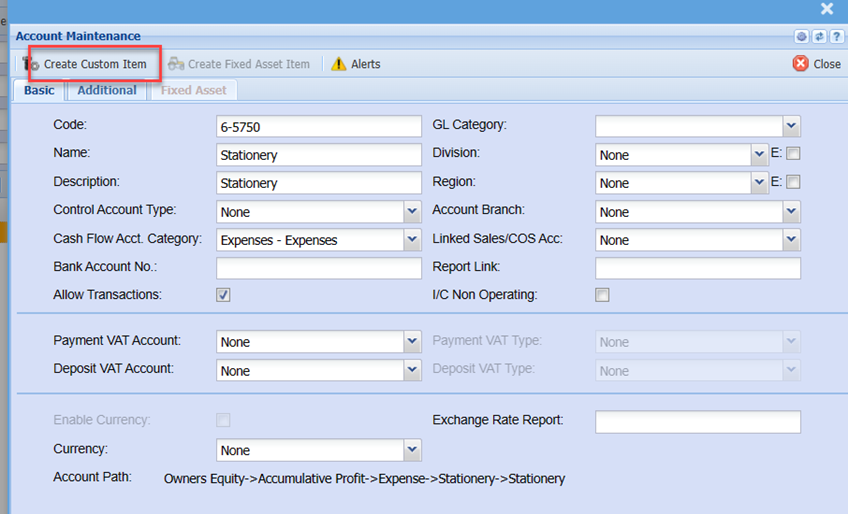Image resolution: width=848 pixels, height=514 pixels.
Task: Click the gear settings icon in panel header
Action: (x=801, y=36)
